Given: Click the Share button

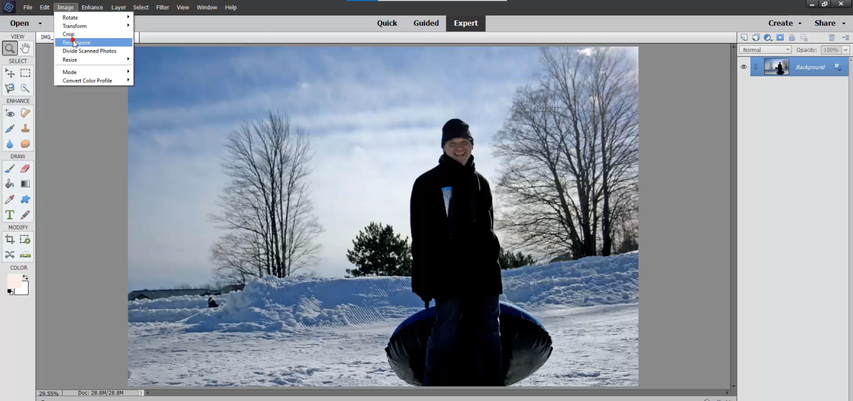Looking at the screenshot, I should click(824, 23).
